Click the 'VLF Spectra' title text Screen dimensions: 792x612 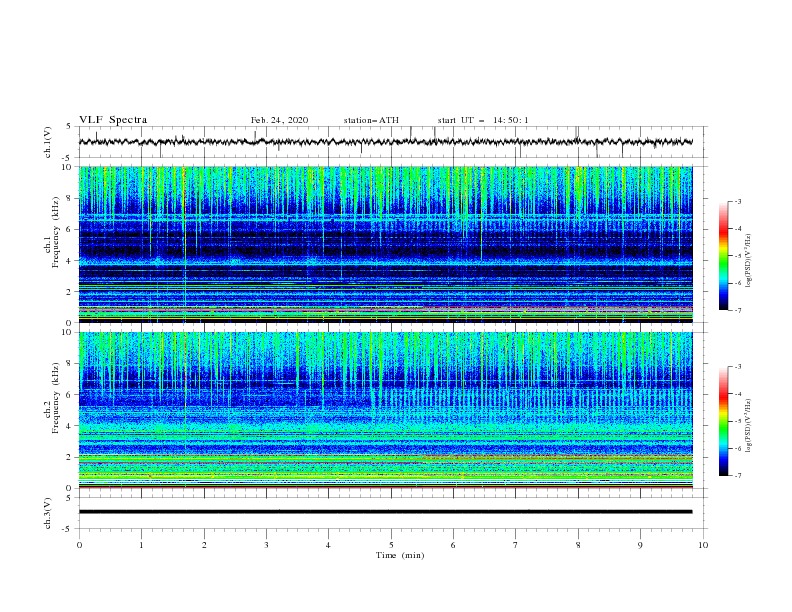click(x=113, y=120)
